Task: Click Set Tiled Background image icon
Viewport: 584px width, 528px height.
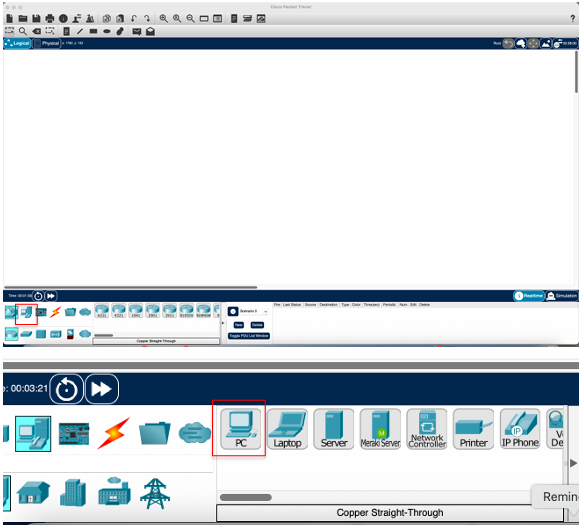Action: click(546, 44)
